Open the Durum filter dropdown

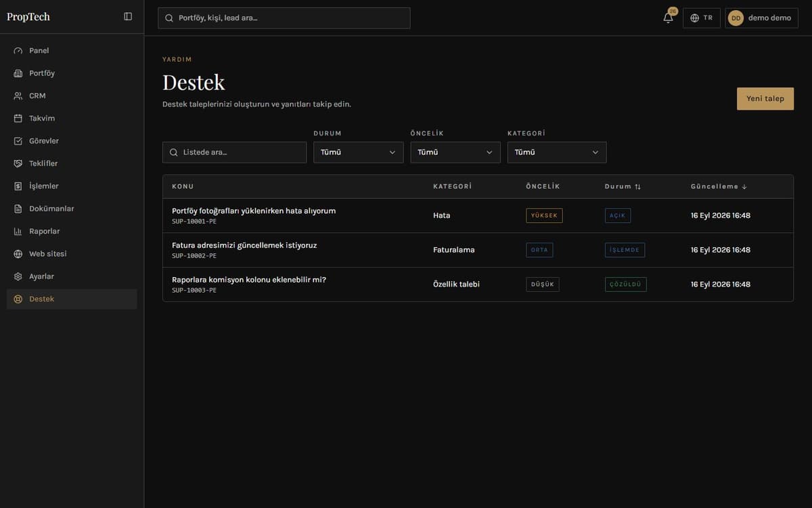359,152
